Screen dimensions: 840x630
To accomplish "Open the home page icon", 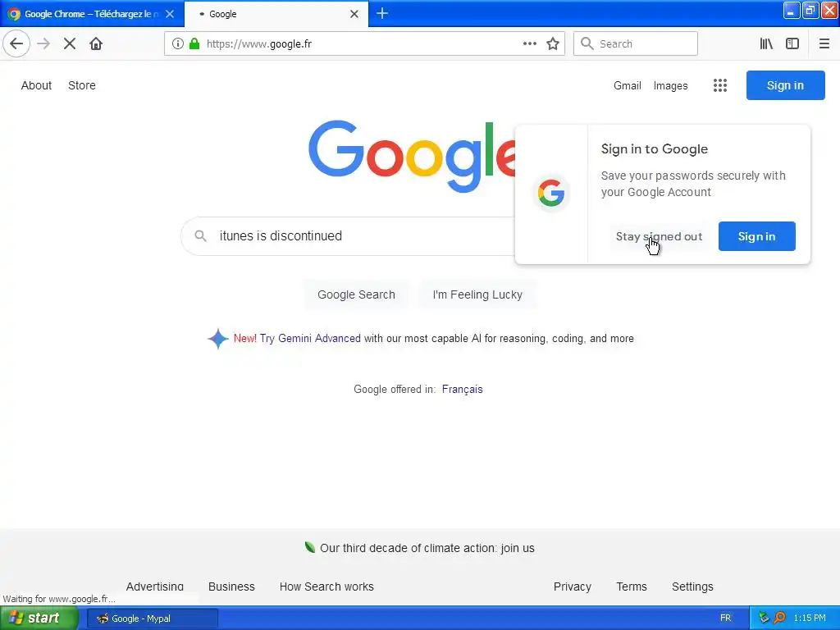I will 96,43.
